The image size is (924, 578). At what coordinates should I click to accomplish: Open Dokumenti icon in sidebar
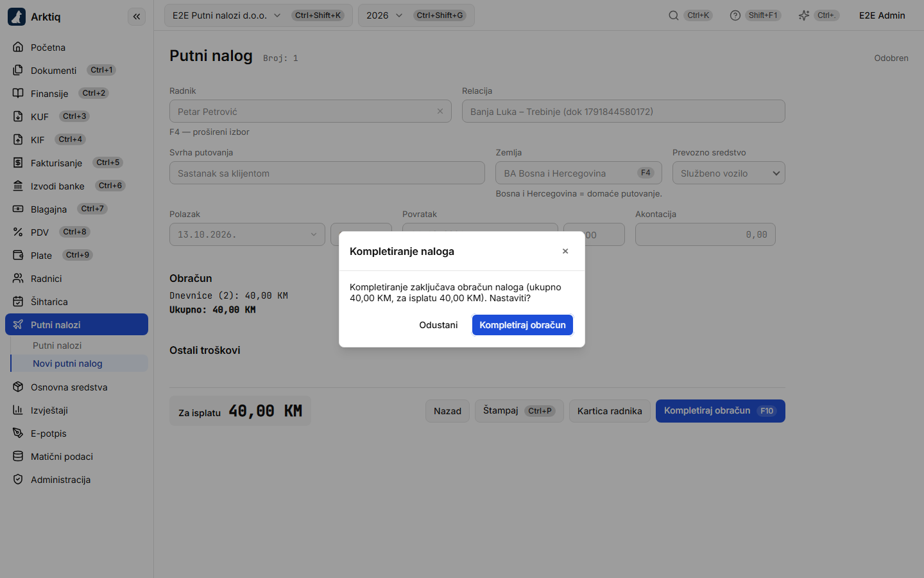(x=18, y=70)
